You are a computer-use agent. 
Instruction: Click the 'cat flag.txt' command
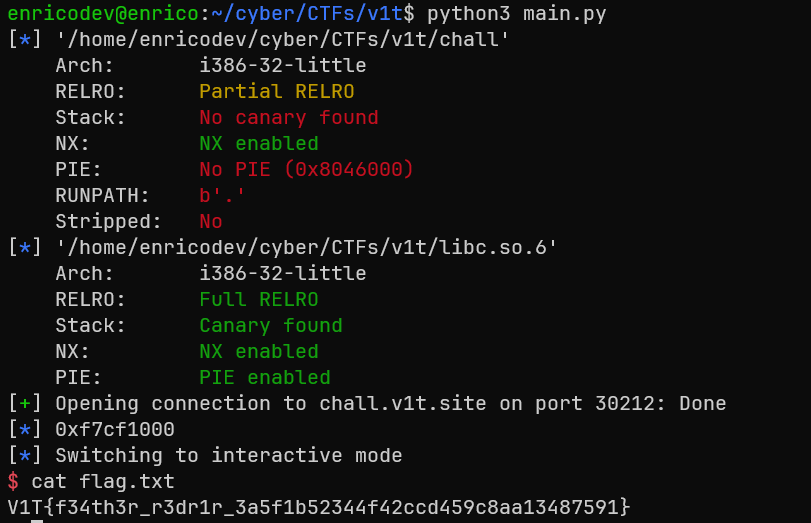pos(102,482)
